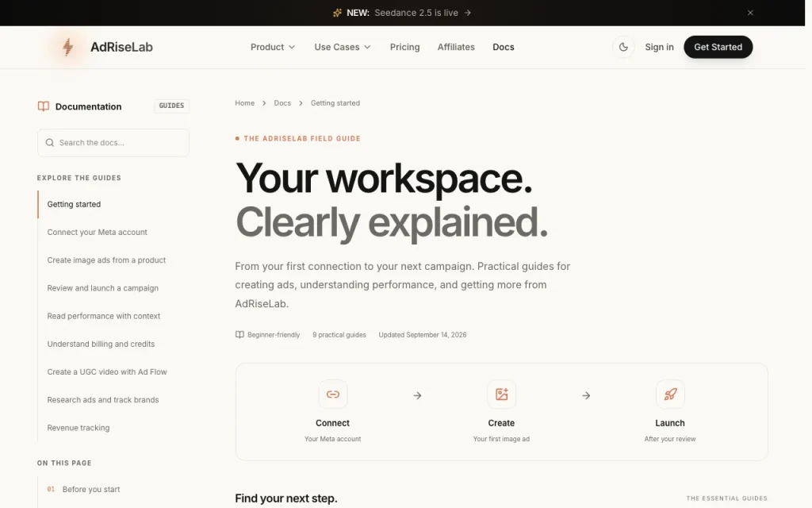
Task: Click 'Your Meta account' caption
Action: pos(332,439)
